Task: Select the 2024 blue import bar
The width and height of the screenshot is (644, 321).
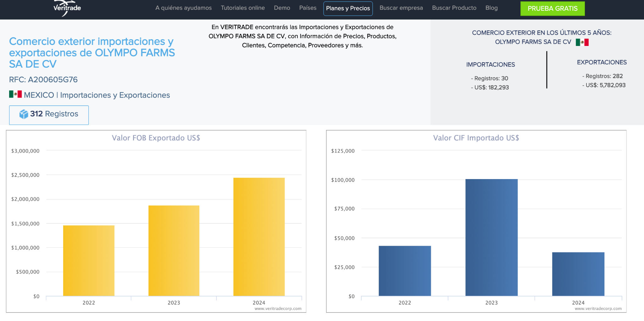Action: (578, 274)
